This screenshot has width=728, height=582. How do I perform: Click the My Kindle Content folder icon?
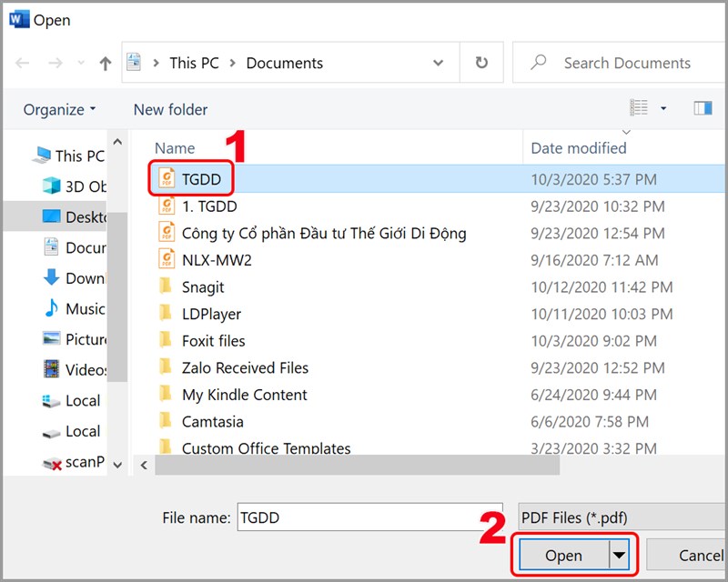pos(166,393)
